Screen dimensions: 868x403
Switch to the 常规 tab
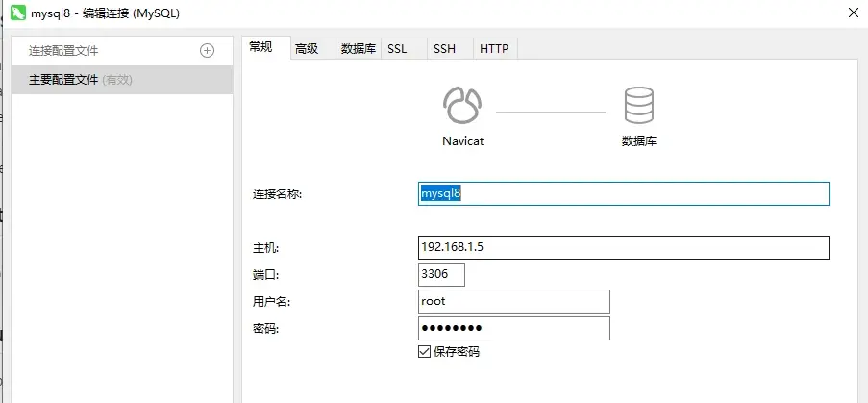261,47
